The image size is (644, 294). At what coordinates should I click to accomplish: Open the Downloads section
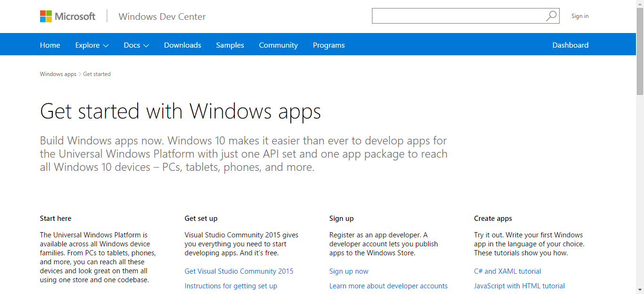coord(182,45)
